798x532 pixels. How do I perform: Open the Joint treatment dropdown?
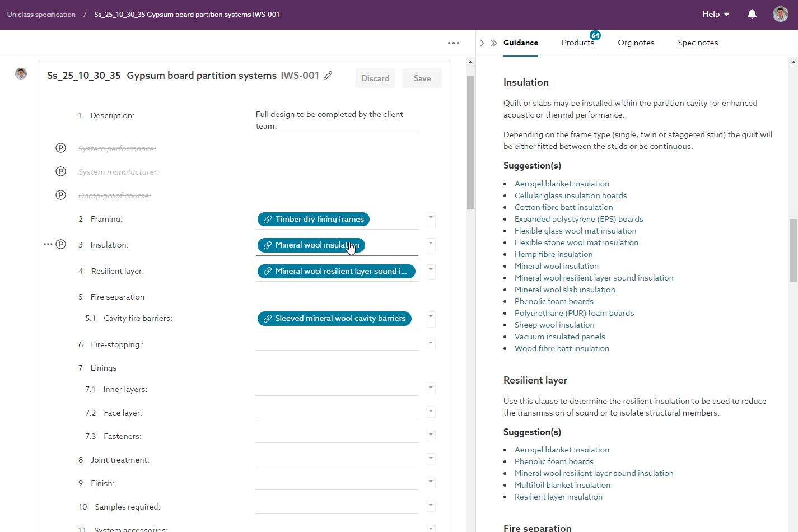(431, 459)
